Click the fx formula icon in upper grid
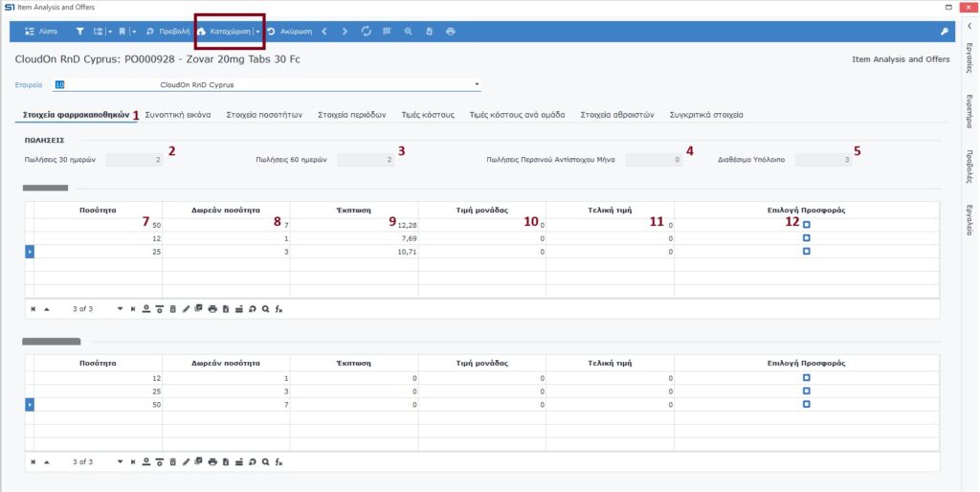 pos(278,309)
